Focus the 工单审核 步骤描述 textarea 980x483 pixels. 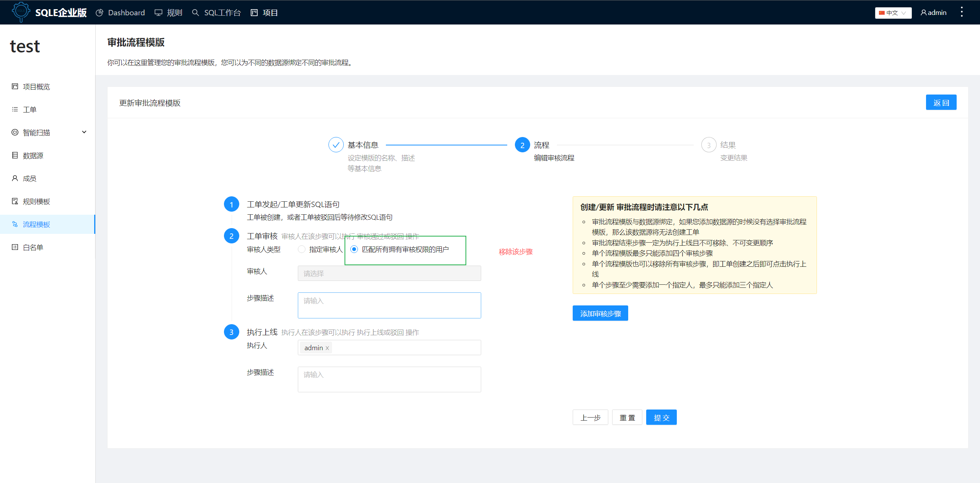pos(389,305)
